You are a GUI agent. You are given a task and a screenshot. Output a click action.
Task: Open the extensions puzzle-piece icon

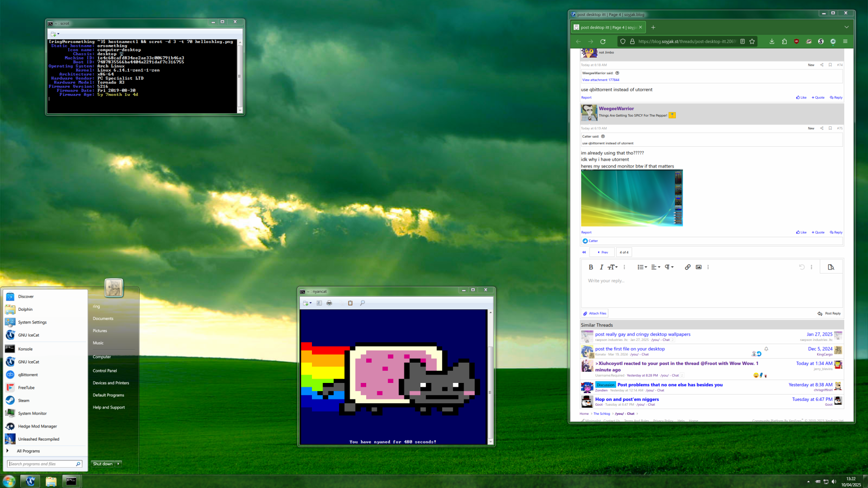point(784,42)
